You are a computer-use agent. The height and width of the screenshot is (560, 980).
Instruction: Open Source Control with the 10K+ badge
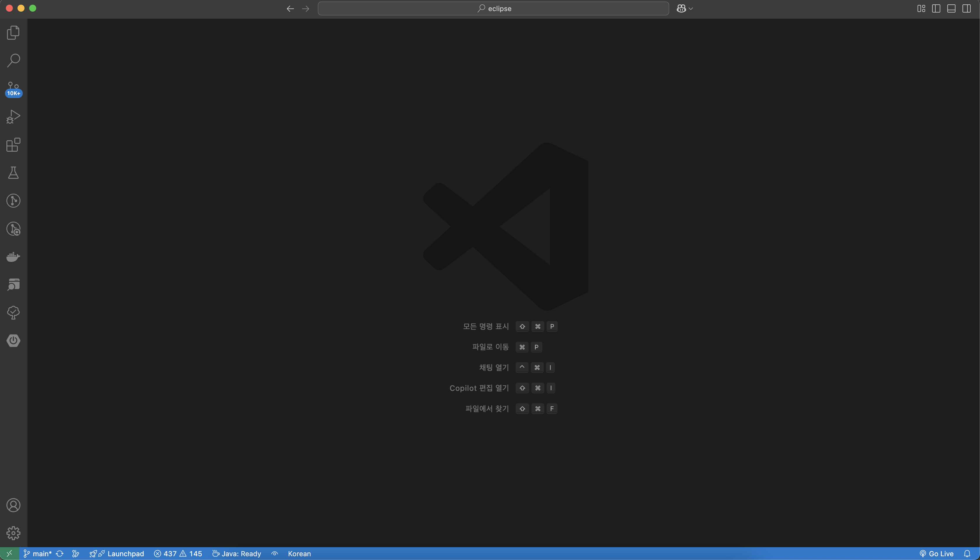coord(13,89)
